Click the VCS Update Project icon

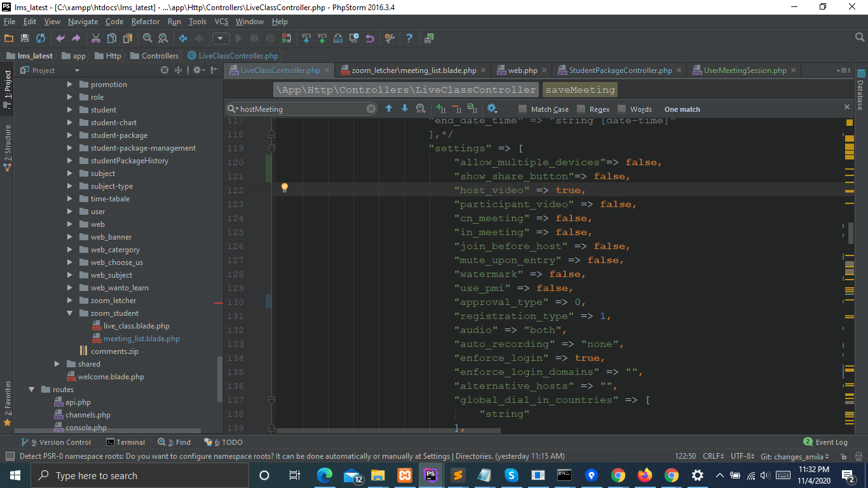(x=306, y=39)
